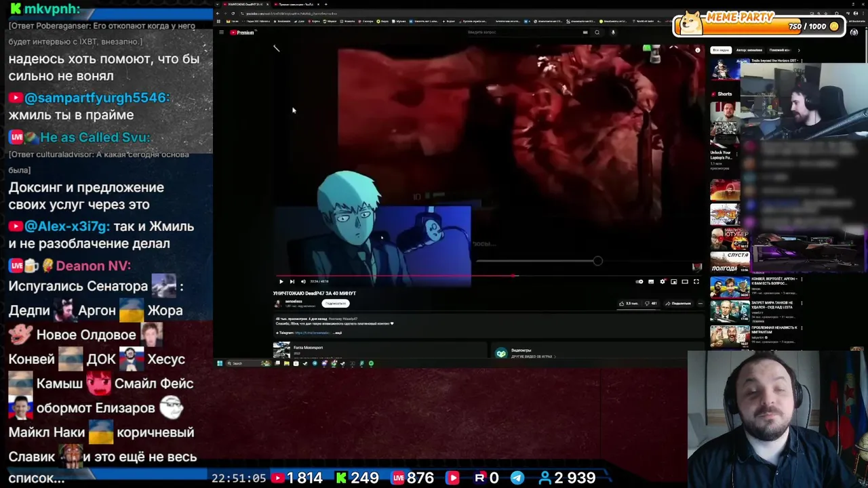Start voice search with the microphone
This screenshot has height=488, width=868.
613,33
